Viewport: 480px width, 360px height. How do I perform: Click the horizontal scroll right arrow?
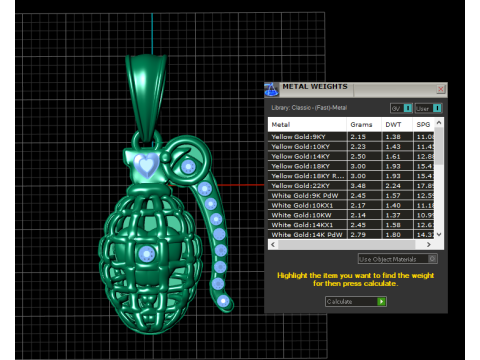coord(429,245)
